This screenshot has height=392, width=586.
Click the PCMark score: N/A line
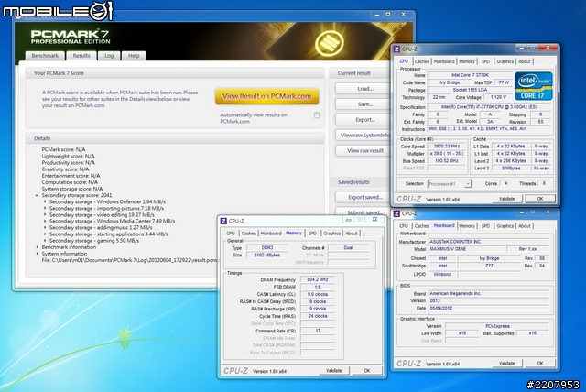click(x=63, y=149)
